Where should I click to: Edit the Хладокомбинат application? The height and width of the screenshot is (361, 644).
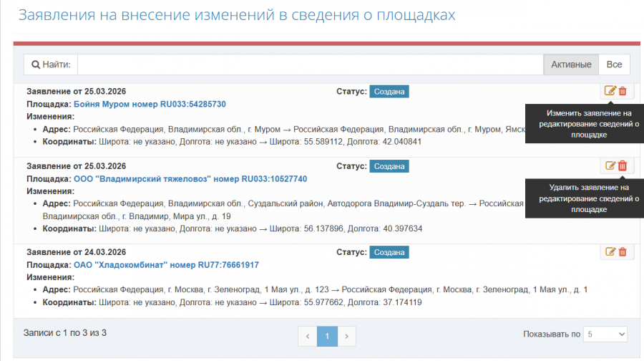[x=610, y=251]
